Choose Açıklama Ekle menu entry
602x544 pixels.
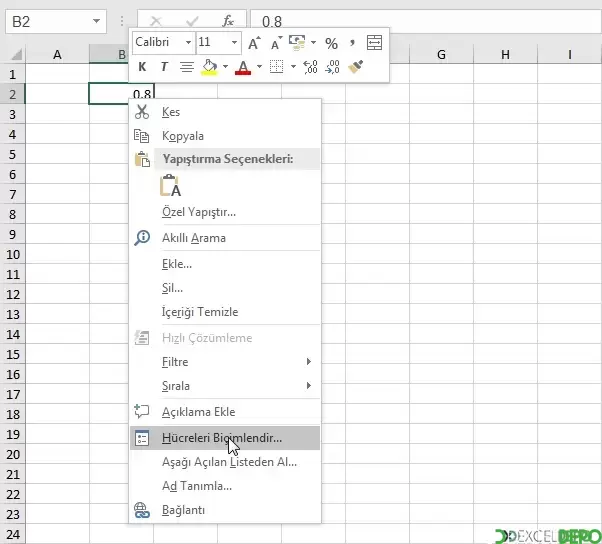pos(225,412)
